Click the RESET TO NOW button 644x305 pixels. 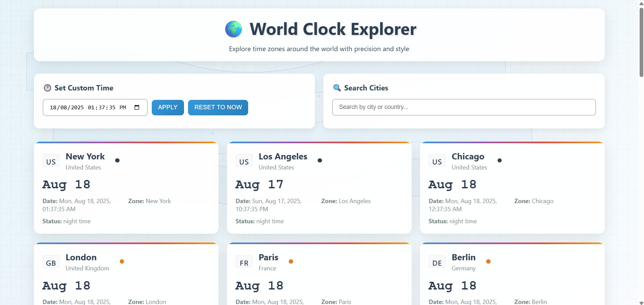pos(218,108)
